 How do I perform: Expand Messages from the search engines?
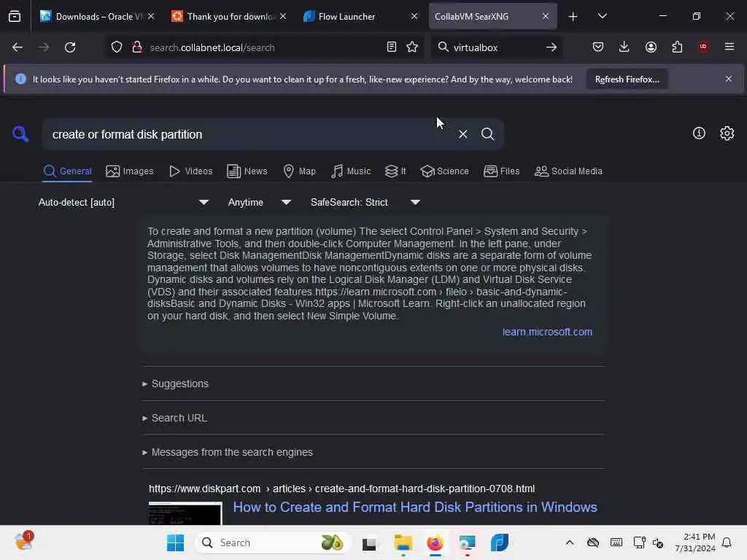tap(228, 452)
